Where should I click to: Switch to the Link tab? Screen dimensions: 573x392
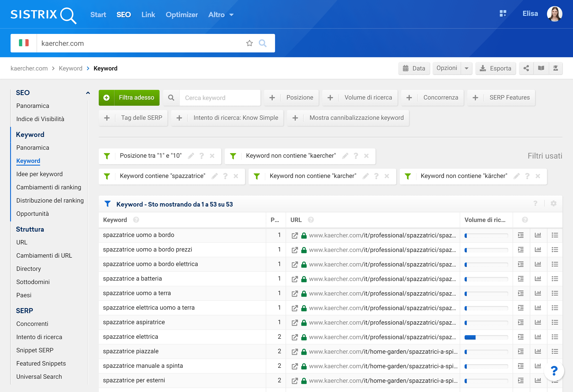pos(148,15)
